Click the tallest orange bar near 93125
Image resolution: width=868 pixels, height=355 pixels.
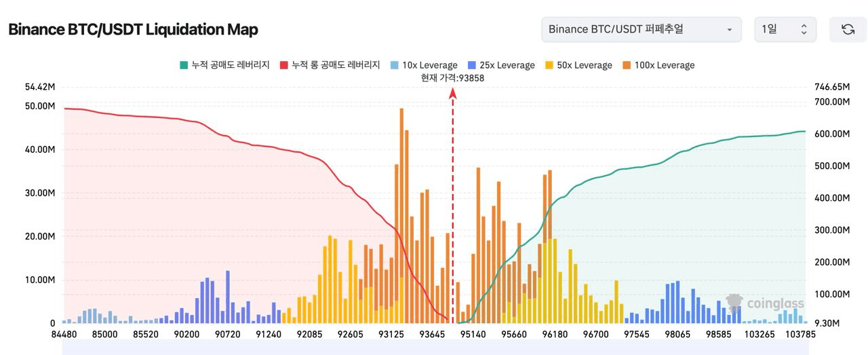pyautogui.click(x=401, y=216)
